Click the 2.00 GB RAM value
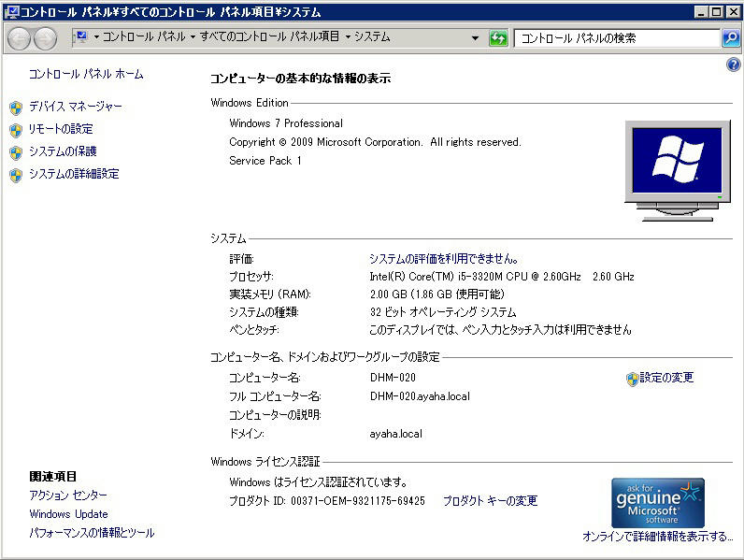The image size is (744, 560). click(x=437, y=294)
